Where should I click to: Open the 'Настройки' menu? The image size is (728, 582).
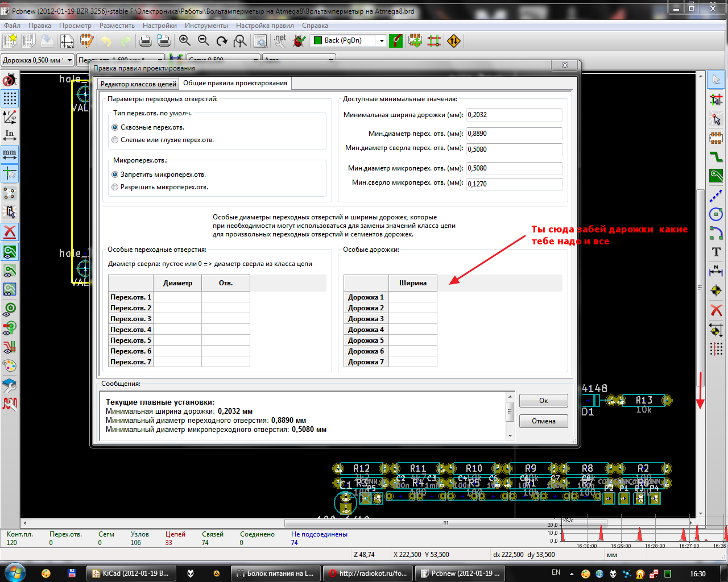159,26
